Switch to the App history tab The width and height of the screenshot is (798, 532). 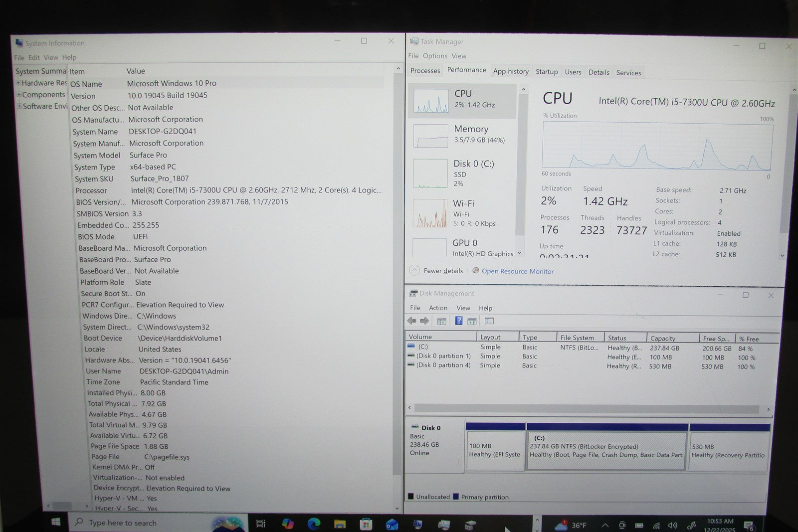click(x=511, y=71)
